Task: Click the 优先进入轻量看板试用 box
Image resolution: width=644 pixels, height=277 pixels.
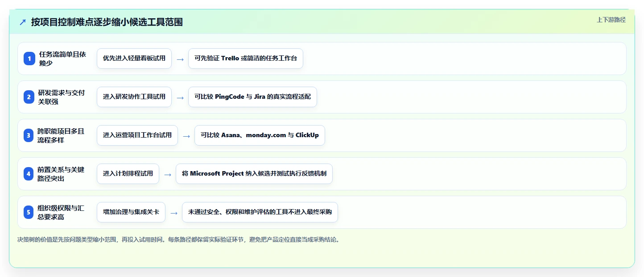Action: point(134,59)
